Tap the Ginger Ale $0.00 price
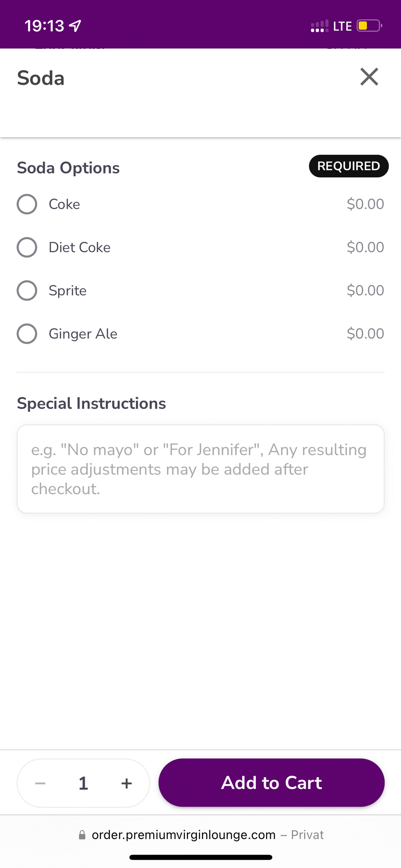Screen dimensions: 401x868 pos(365,334)
